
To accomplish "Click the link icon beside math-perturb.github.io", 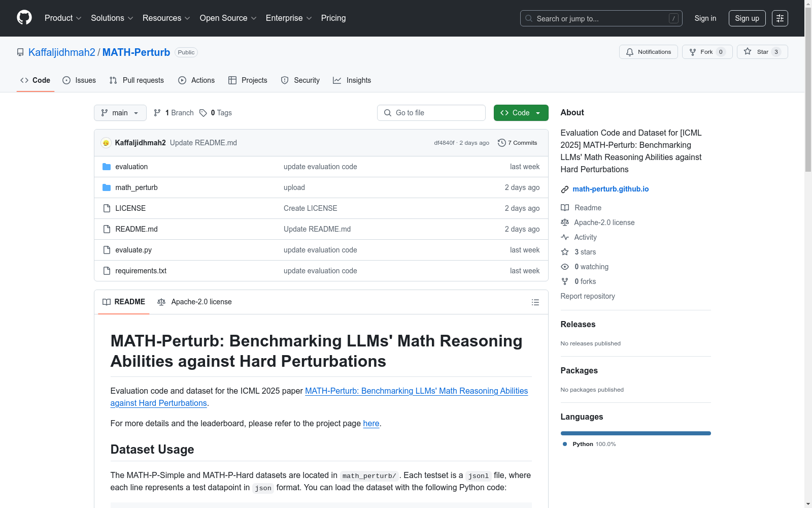I will pos(565,189).
